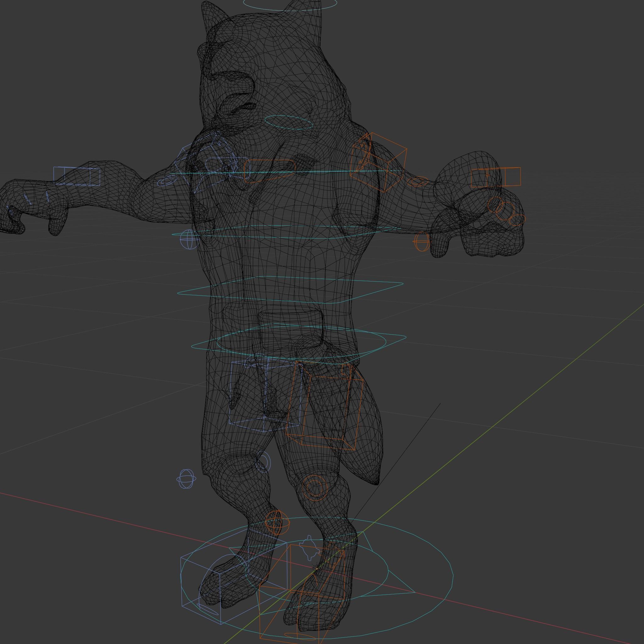644x644 pixels.
Task: Select the cyan spine rounded-square control
Action: 290,290
